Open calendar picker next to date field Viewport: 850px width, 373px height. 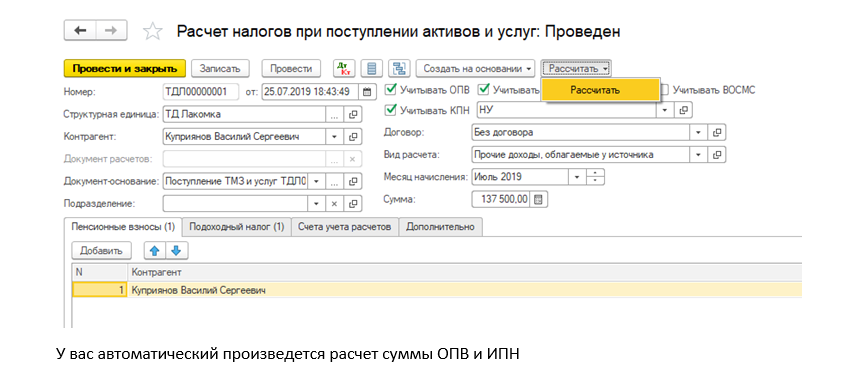point(368,91)
